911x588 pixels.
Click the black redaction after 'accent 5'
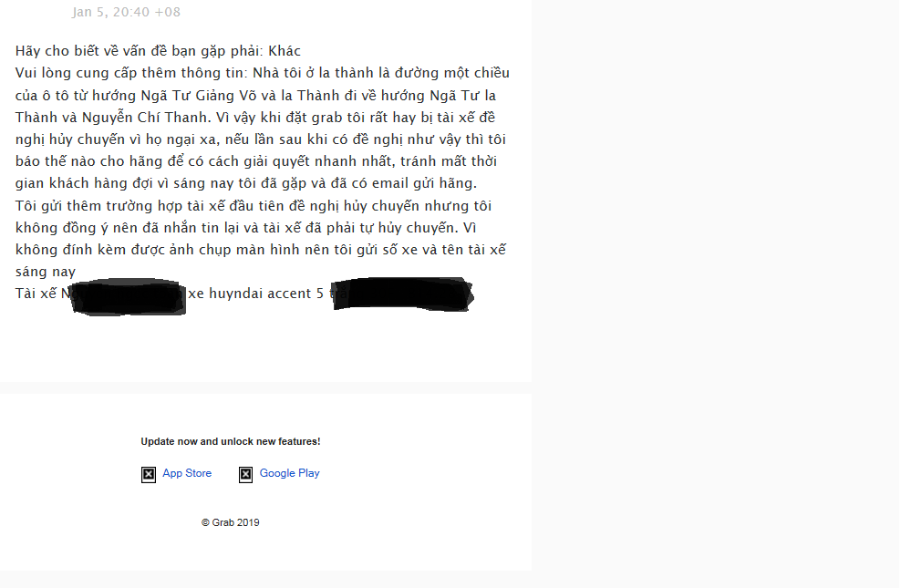pos(403,294)
